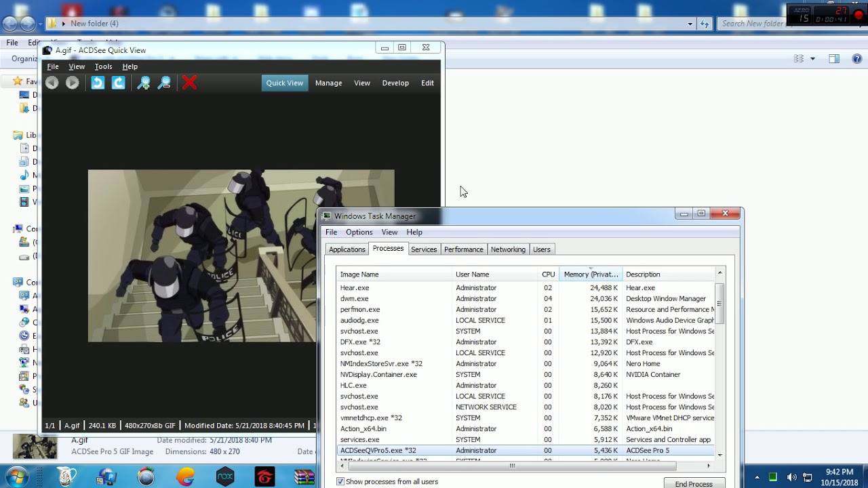Sort by CPU column header
Image resolution: width=868 pixels, height=488 pixels.
(549, 274)
